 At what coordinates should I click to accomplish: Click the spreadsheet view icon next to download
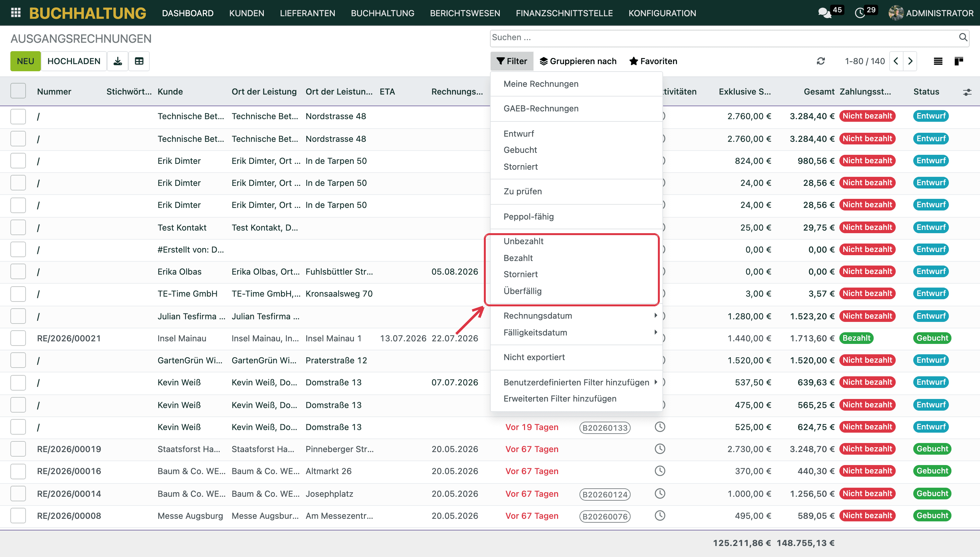click(139, 61)
